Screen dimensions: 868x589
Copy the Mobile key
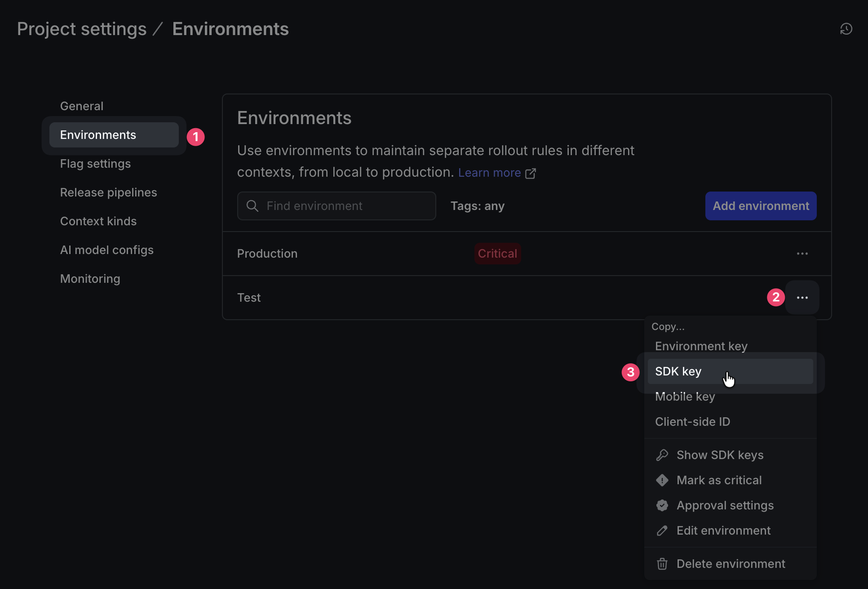point(685,397)
